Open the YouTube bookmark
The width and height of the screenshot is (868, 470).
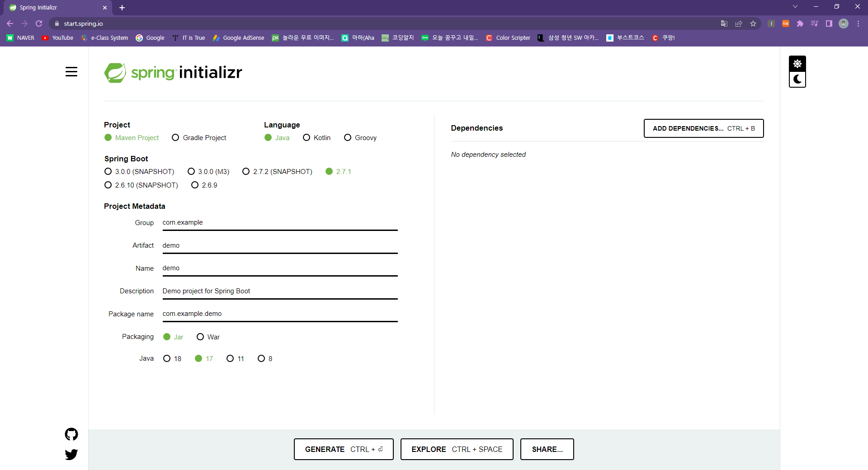[x=58, y=38]
